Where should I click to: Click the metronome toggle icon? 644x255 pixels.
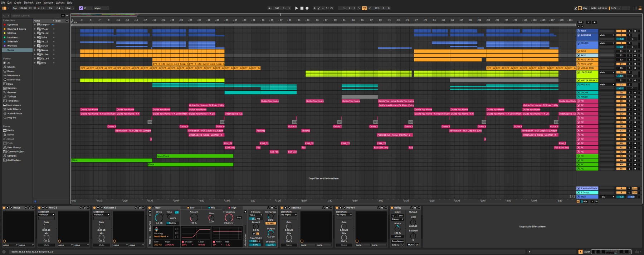tap(59, 8)
